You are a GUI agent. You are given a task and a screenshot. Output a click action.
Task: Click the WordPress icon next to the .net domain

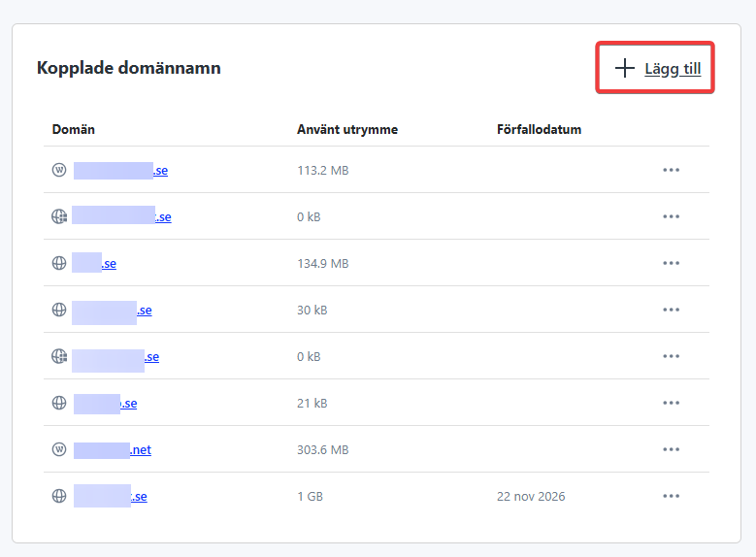point(58,449)
